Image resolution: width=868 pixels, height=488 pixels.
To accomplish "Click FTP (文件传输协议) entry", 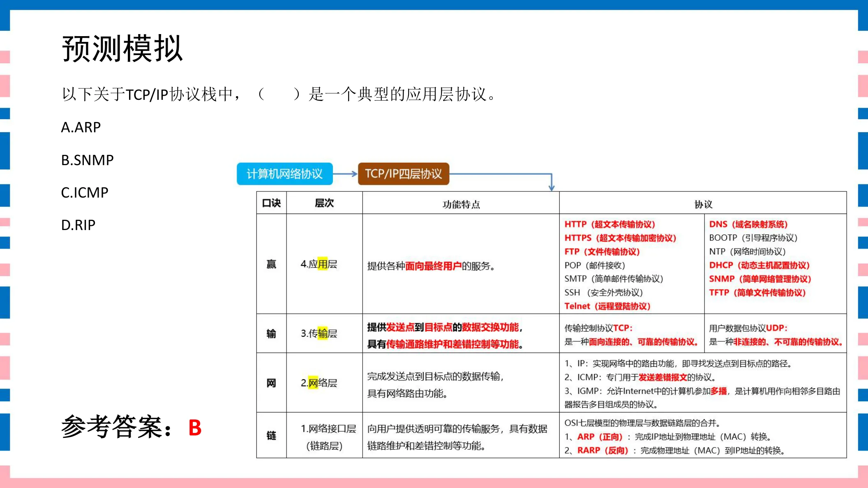I will 602,251.
